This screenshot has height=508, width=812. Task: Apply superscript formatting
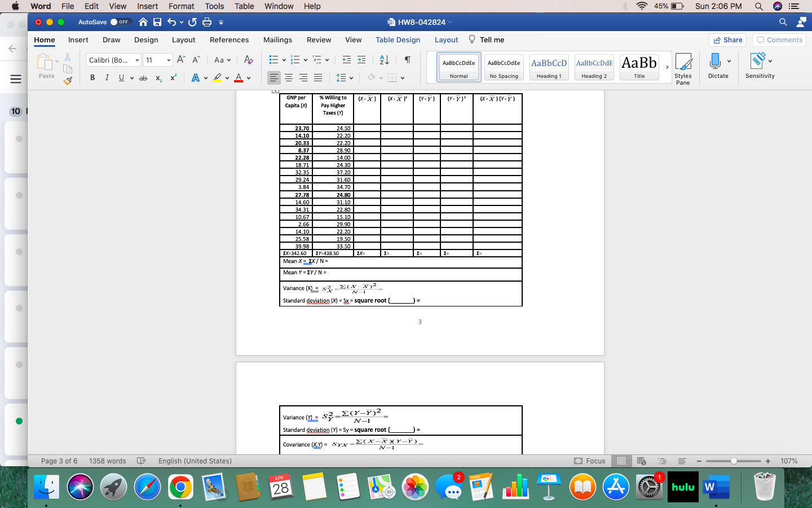pyautogui.click(x=173, y=78)
